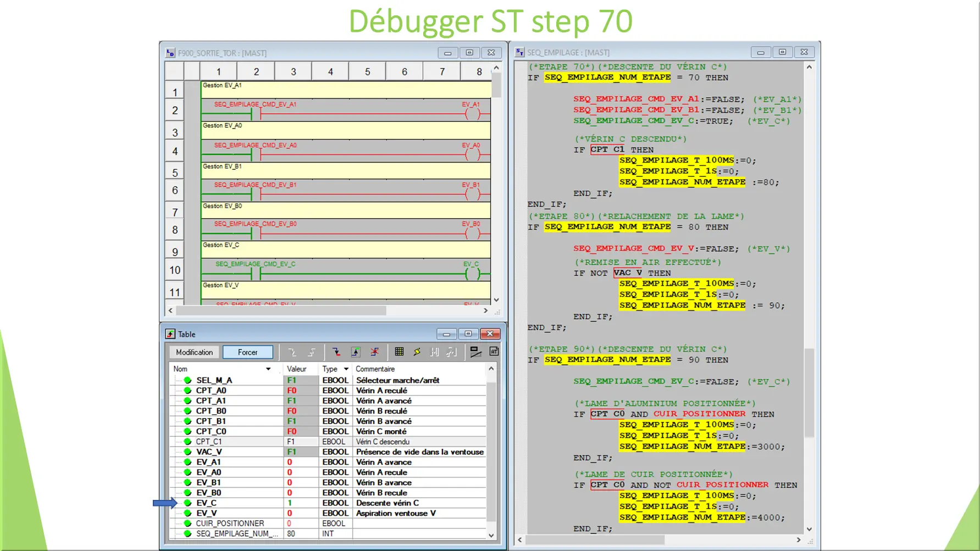Toggle the green status indicator beside EV_C

(x=187, y=503)
